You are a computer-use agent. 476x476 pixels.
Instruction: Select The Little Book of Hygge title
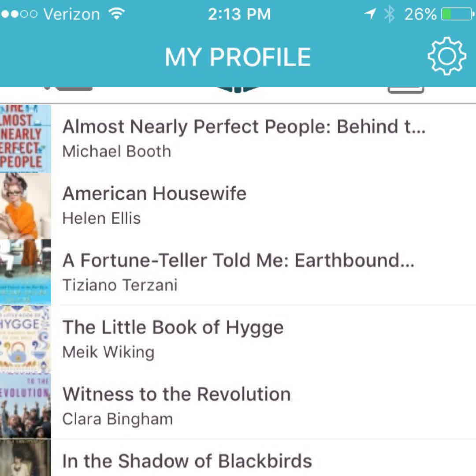tap(173, 327)
